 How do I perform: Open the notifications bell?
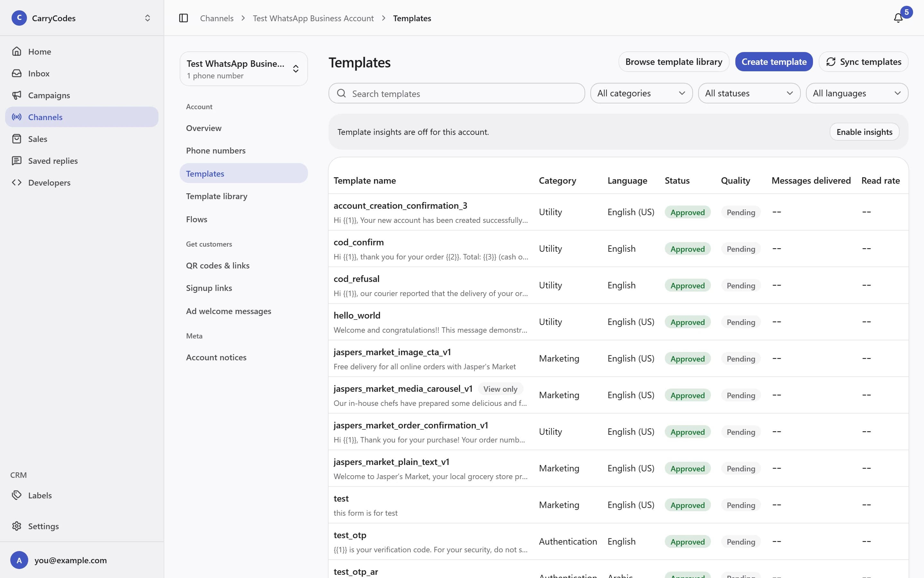click(898, 18)
